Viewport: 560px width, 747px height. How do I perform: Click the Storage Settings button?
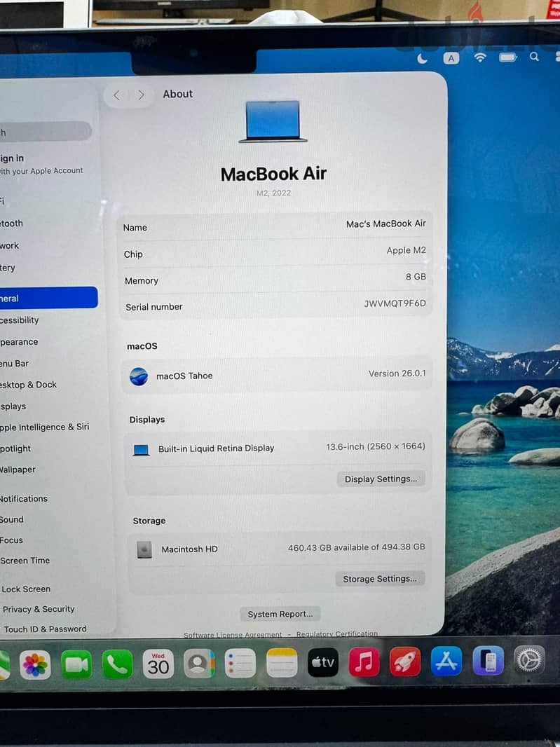tap(380, 579)
